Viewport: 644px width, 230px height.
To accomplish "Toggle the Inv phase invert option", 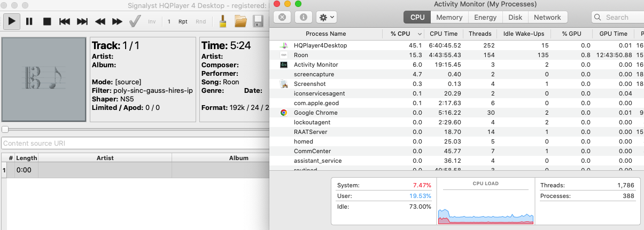I will point(152,22).
